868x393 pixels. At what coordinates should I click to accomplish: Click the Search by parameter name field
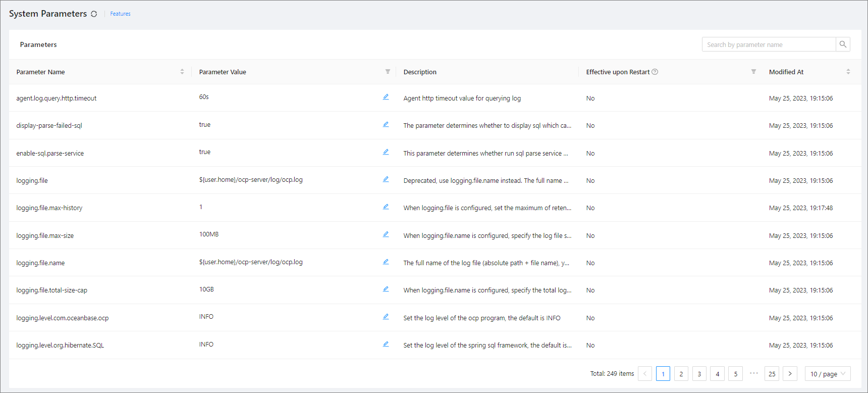(x=769, y=44)
